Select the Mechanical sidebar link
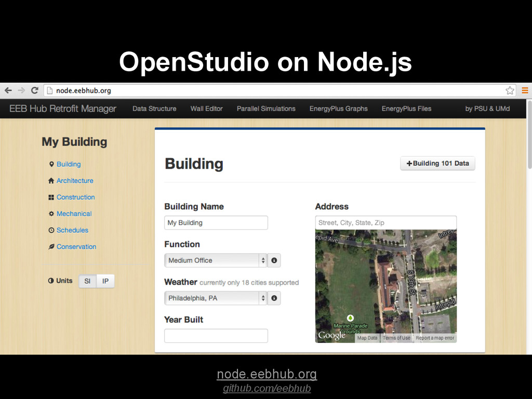This screenshot has width=532, height=399. (74, 214)
